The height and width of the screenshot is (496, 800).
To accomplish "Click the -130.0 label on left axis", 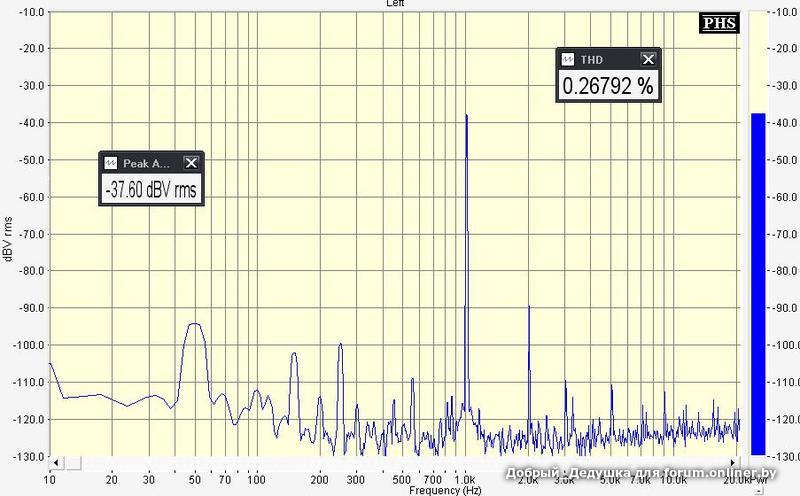I will [30, 456].
